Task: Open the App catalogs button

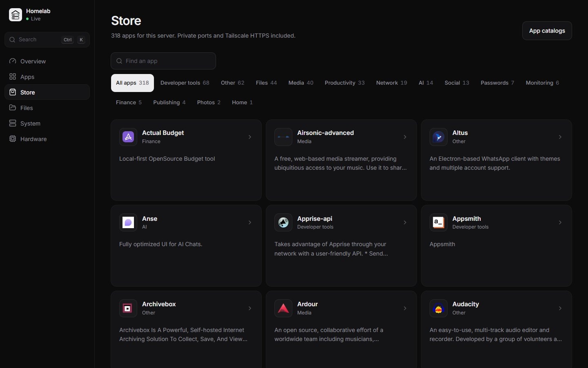Action: click(547, 31)
